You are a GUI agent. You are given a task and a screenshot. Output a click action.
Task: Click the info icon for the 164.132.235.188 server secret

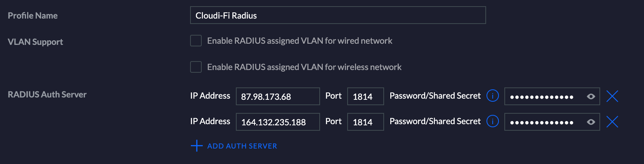[492, 121]
